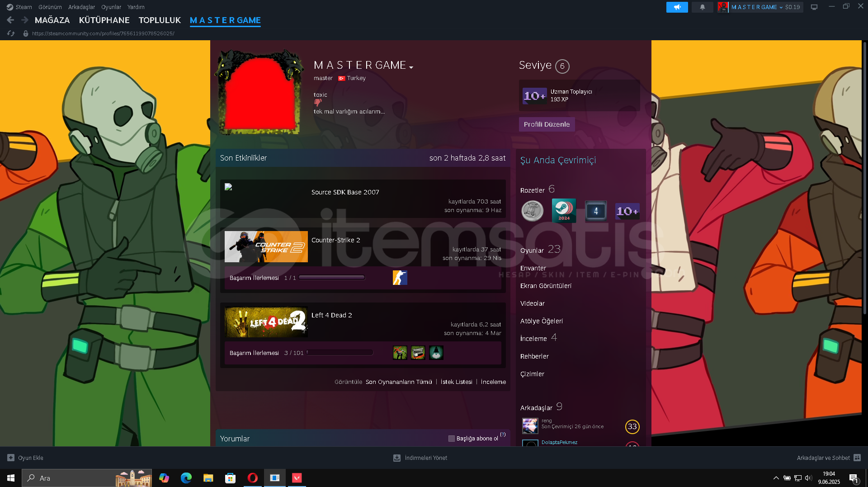Open the Arkadaşlar menu
The height and width of the screenshot is (487, 868).
81,7
